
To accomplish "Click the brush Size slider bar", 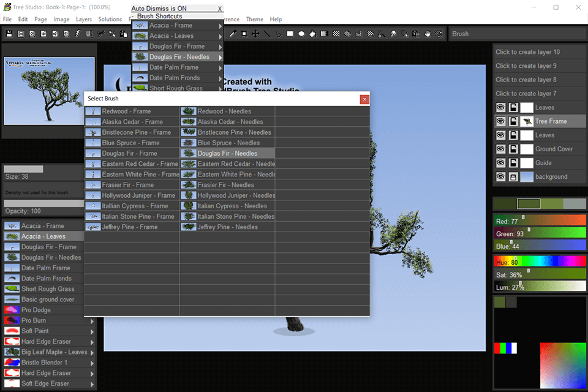I will point(43,169).
